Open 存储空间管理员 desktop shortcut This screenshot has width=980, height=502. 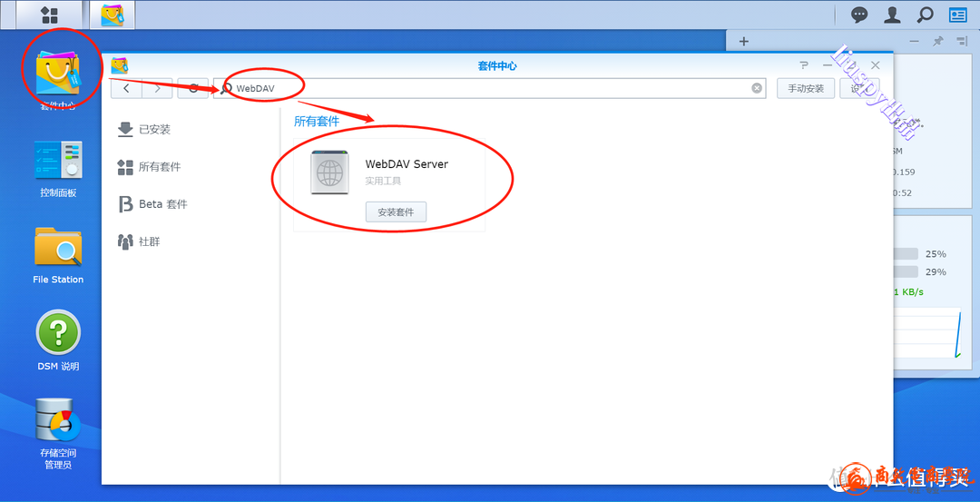click(58, 434)
